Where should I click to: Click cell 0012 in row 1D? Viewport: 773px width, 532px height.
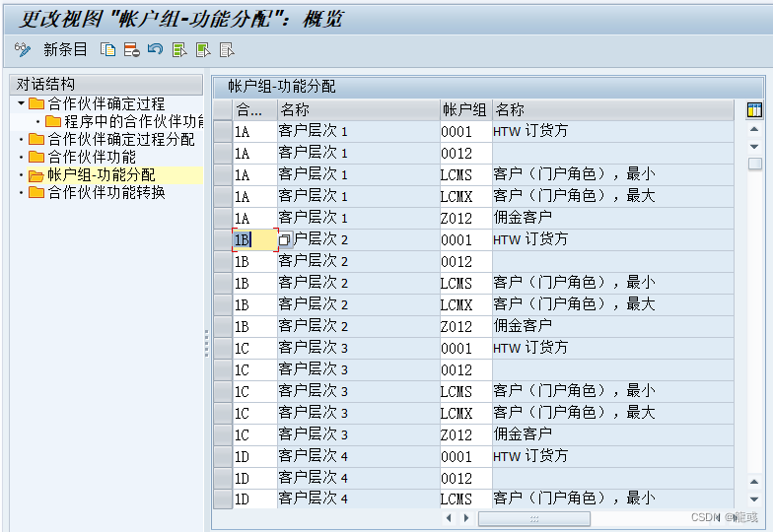[465, 479]
